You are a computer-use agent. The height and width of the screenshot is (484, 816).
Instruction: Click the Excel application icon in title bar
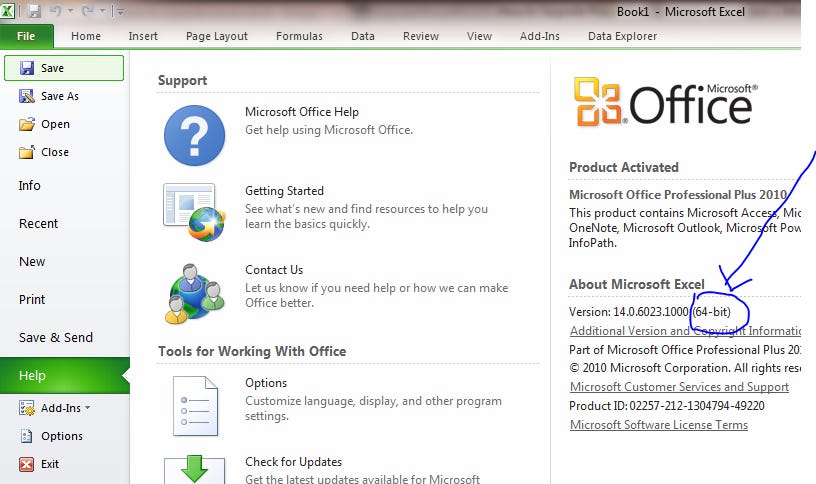click(7, 10)
